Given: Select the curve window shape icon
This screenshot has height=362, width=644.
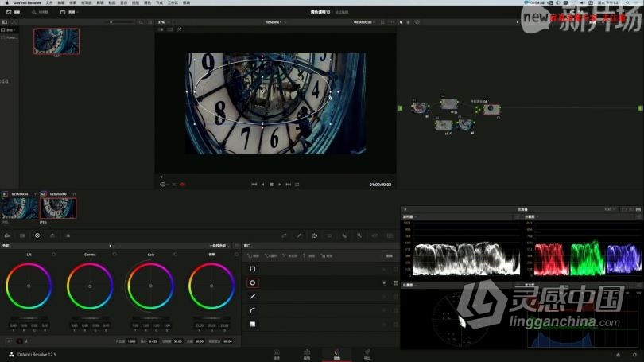Looking at the screenshot, I should click(x=253, y=310).
